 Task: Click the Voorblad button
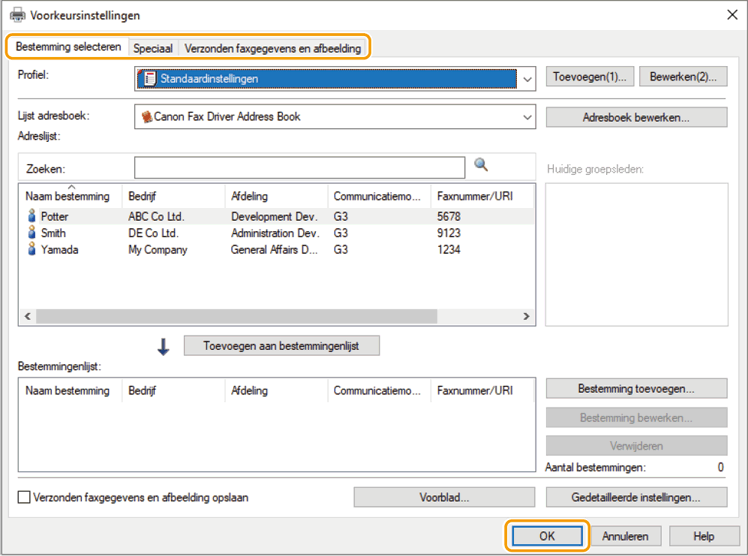444,497
